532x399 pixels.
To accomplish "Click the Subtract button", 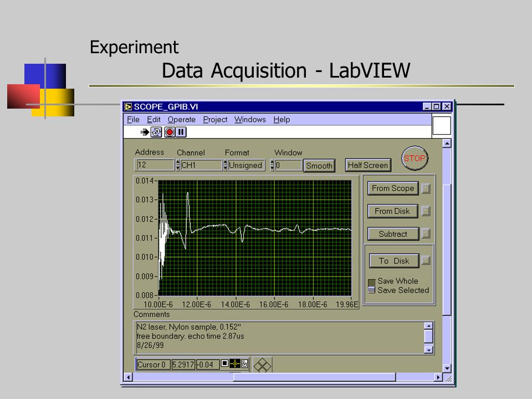I will [393, 234].
